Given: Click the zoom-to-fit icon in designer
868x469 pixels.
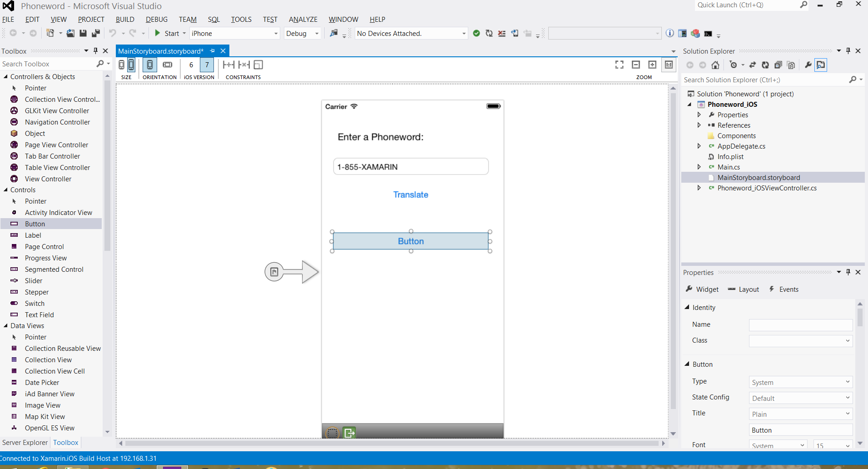Looking at the screenshot, I should [619, 65].
